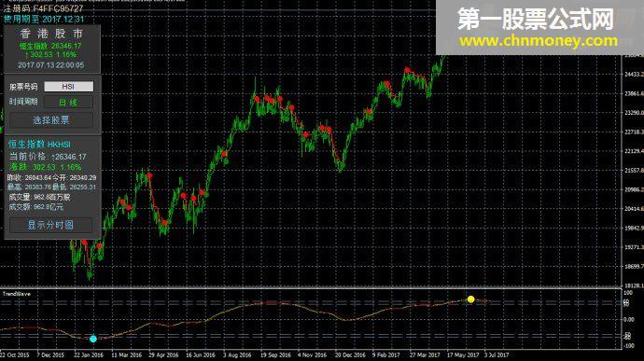Click the 成交额 962.8亿元 line

(36, 207)
